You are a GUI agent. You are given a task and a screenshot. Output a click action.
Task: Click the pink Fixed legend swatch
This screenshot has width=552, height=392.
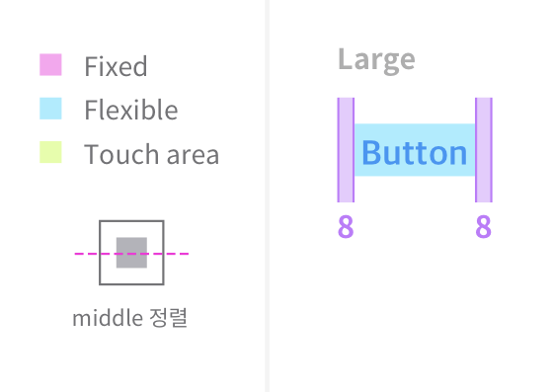pyautogui.click(x=50, y=65)
